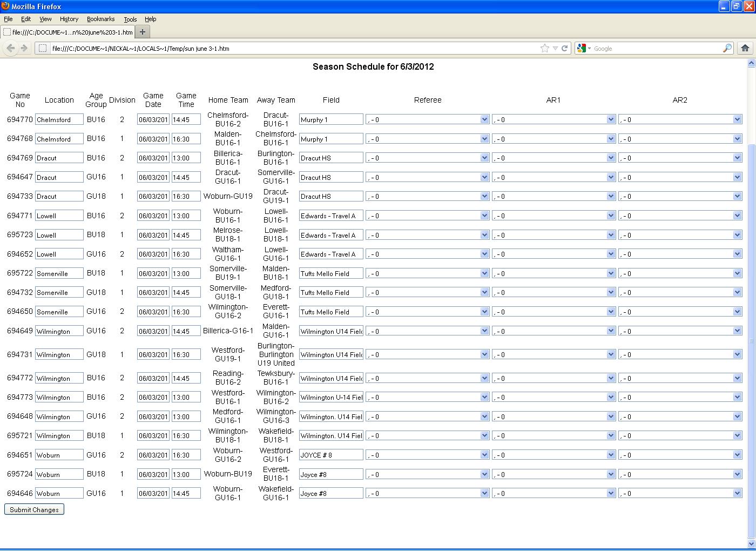Click the address bar URL field

pyautogui.click(x=294, y=48)
